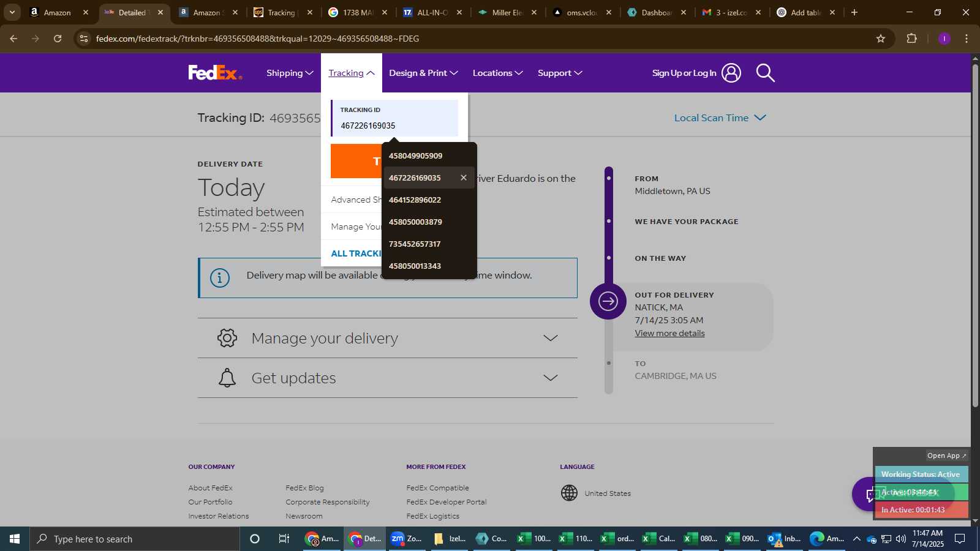Open the Investor Relations footer link

(219, 516)
